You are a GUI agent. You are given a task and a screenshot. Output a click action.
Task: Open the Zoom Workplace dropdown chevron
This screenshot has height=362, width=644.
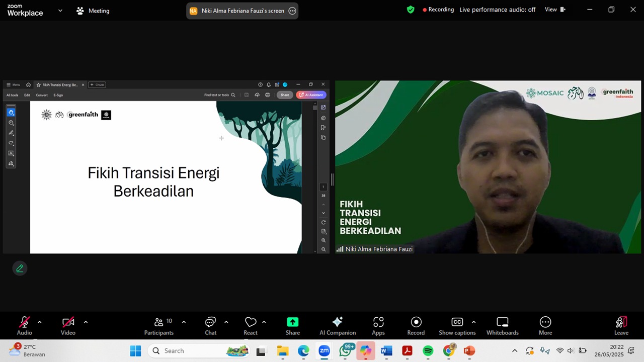click(60, 10)
